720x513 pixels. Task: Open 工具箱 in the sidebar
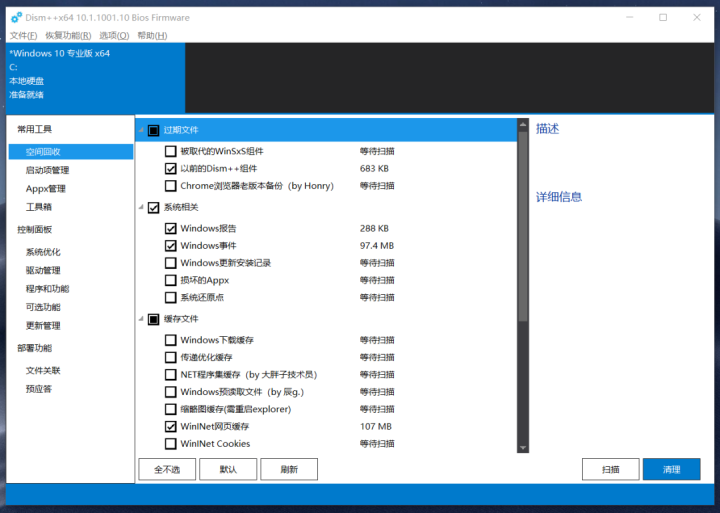[39, 207]
